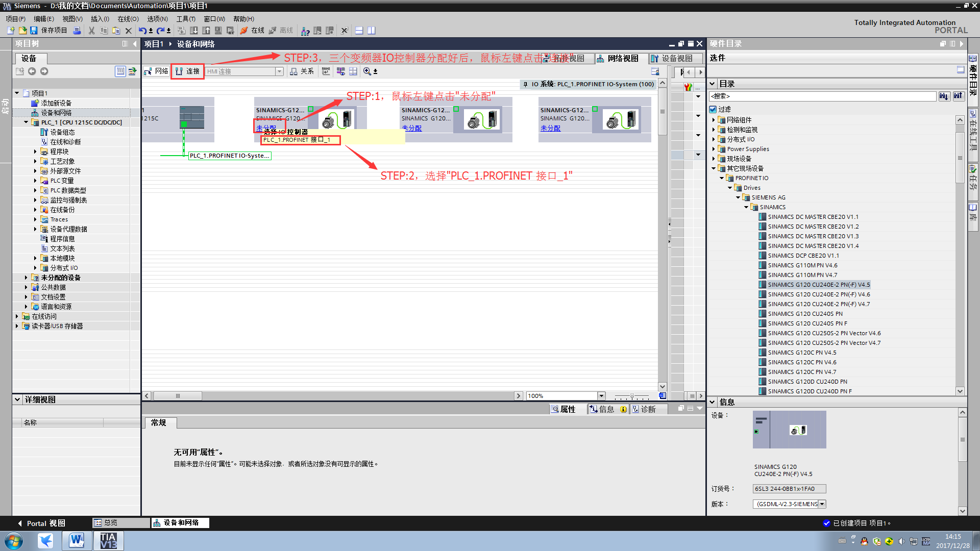Select SINAMICS G120C PN V4.7 catalog item
Image resolution: width=980 pixels, height=551 pixels.
click(x=801, y=372)
